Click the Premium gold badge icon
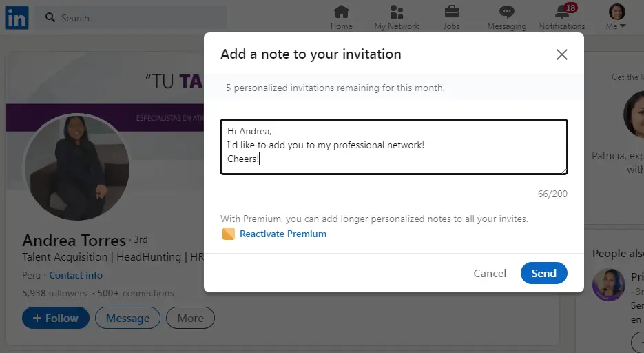 click(229, 234)
